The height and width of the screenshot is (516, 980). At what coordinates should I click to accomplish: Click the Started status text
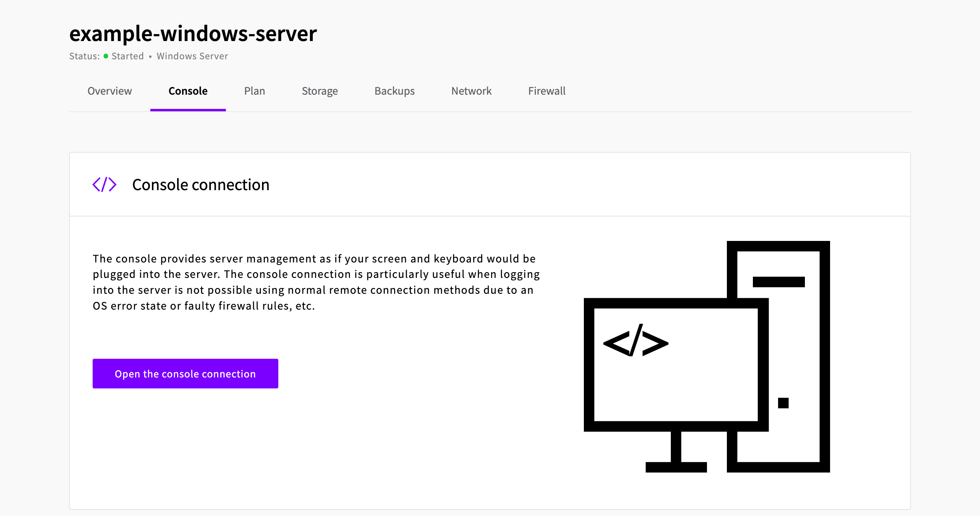(128, 56)
